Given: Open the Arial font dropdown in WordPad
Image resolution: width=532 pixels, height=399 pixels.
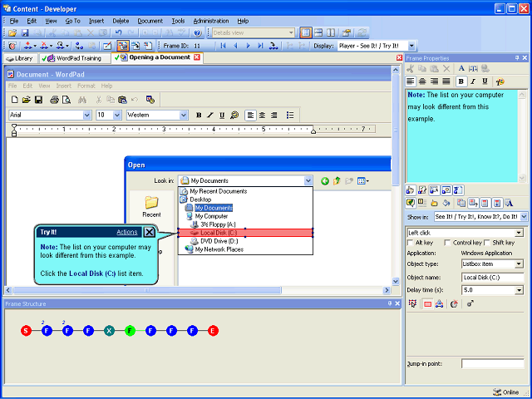Looking at the screenshot, I should (x=86, y=115).
